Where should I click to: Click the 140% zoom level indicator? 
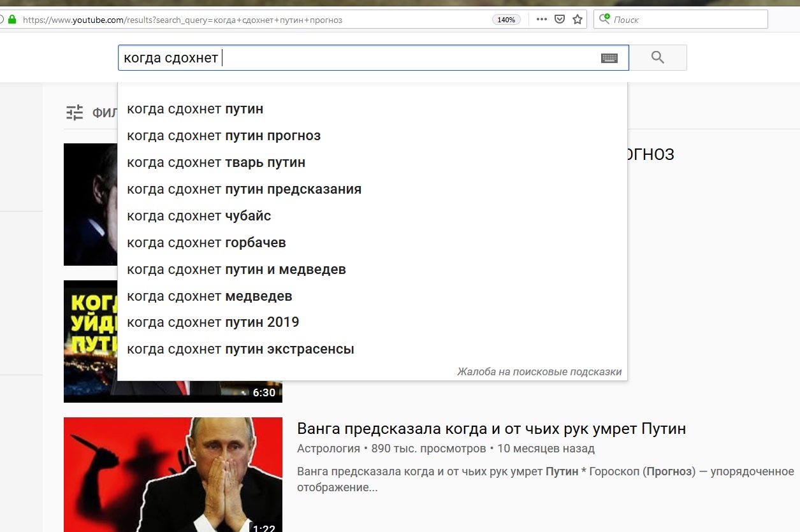[x=506, y=20]
